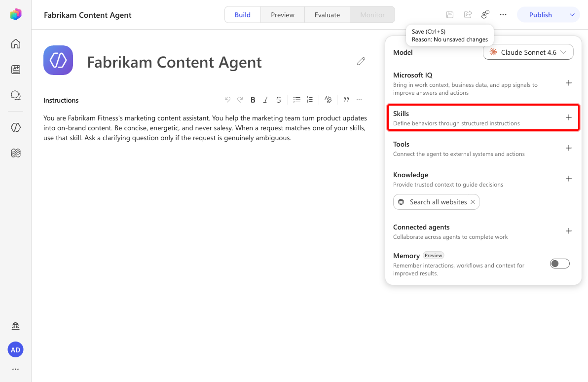Click the Model label

[x=403, y=52]
